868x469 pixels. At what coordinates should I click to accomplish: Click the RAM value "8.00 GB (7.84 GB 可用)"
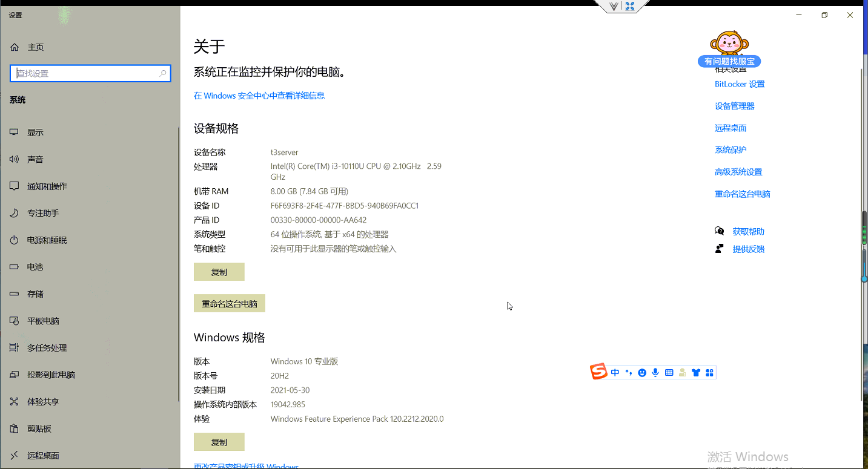coord(310,191)
